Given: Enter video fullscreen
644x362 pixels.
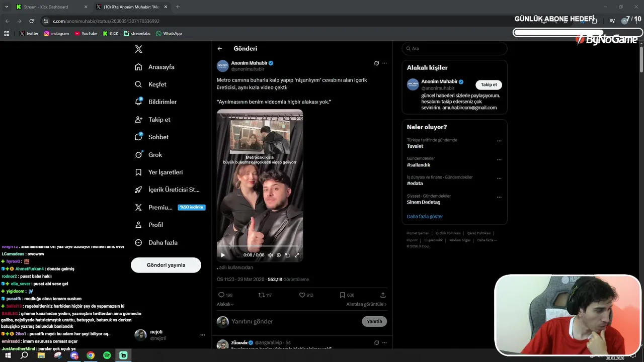Looking at the screenshot, I should [x=297, y=255].
